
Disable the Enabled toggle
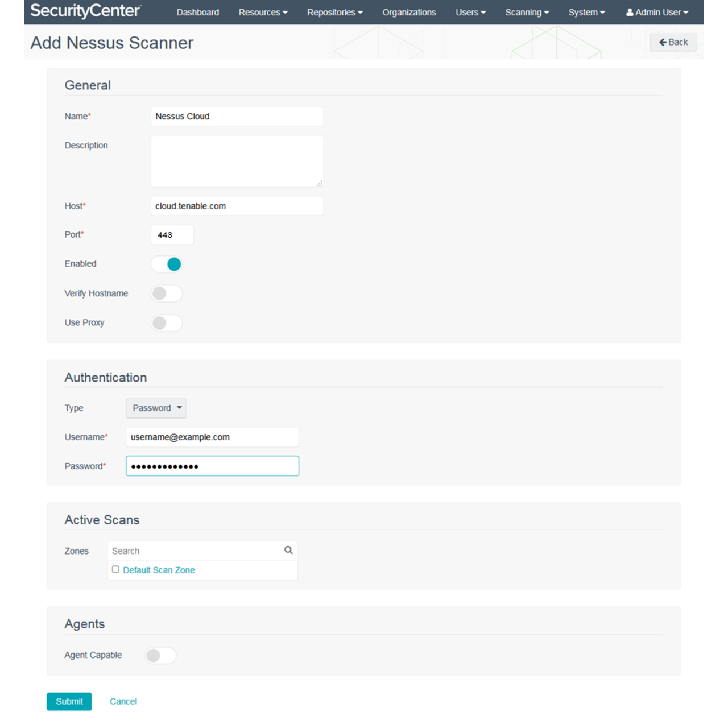pyautogui.click(x=167, y=264)
